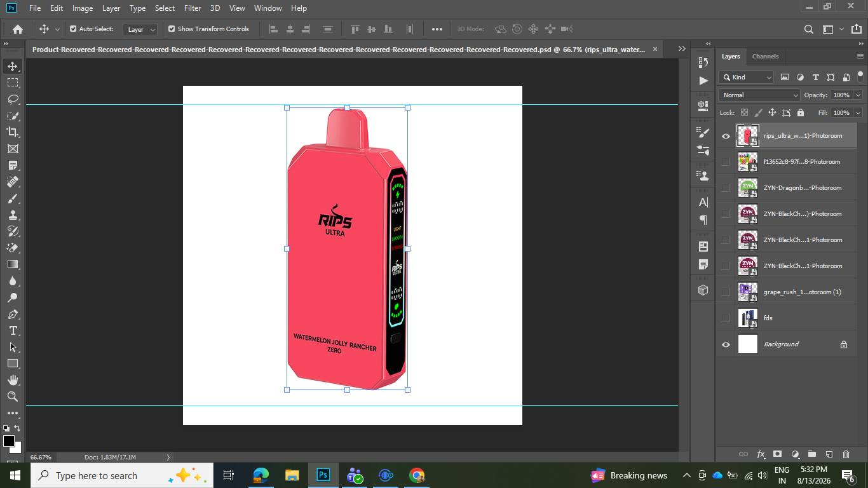Pick the Zoom tool in toolbar
Image resolution: width=868 pixels, height=488 pixels.
[x=13, y=396]
